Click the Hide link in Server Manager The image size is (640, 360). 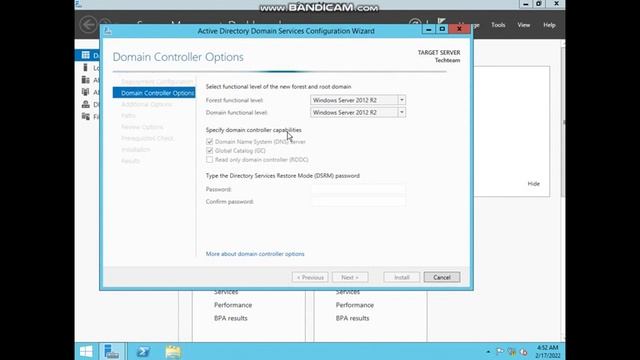533,184
